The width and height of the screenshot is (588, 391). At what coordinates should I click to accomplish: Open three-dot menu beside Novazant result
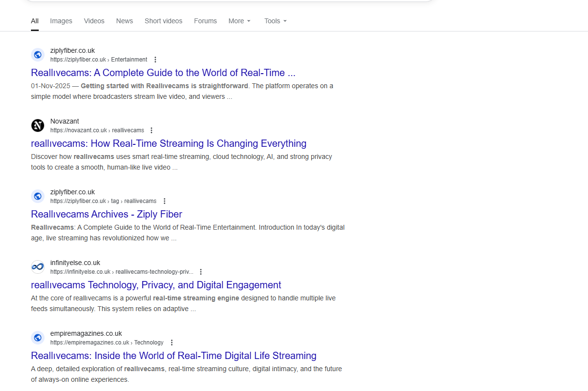click(x=151, y=130)
